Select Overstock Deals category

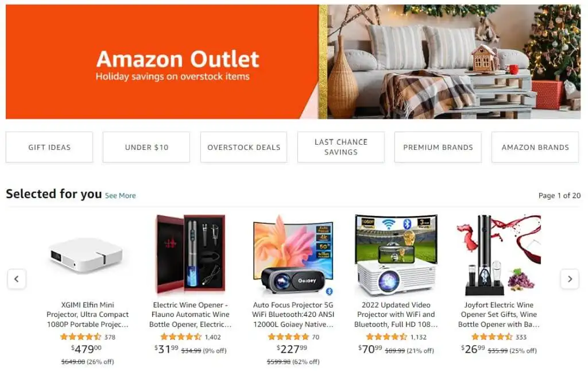pyautogui.click(x=243, y=148)
